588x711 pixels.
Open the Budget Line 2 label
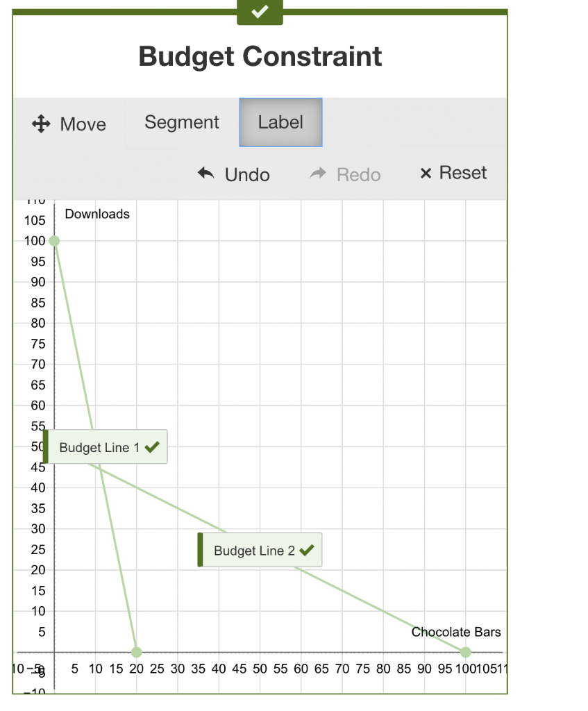tap(260, 550)
